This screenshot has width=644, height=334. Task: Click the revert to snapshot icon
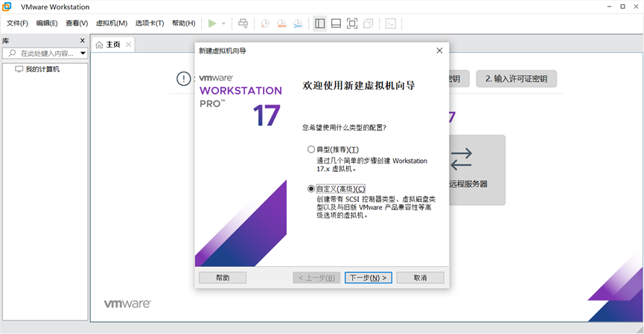point(281,23)
